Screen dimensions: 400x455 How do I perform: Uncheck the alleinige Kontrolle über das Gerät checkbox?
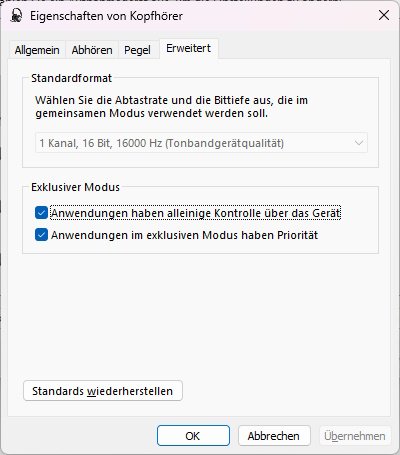(41, 213)
